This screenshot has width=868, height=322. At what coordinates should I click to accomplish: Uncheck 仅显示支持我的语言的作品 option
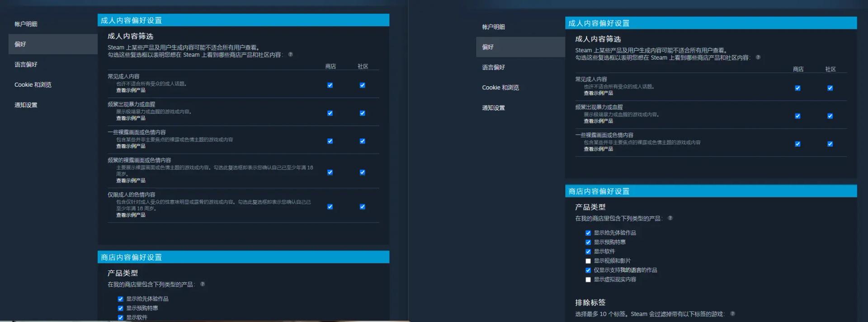coord(588,271)
